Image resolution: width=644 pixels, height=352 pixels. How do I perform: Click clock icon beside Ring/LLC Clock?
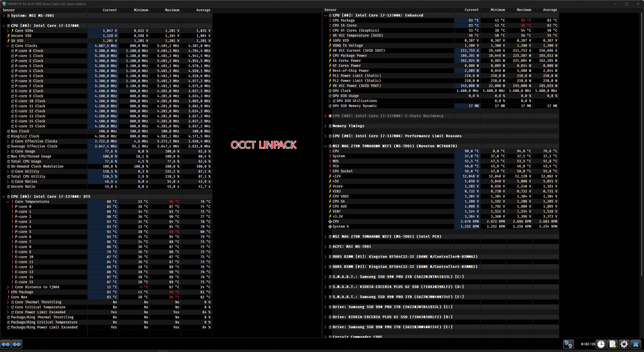[x=9, y=136]
